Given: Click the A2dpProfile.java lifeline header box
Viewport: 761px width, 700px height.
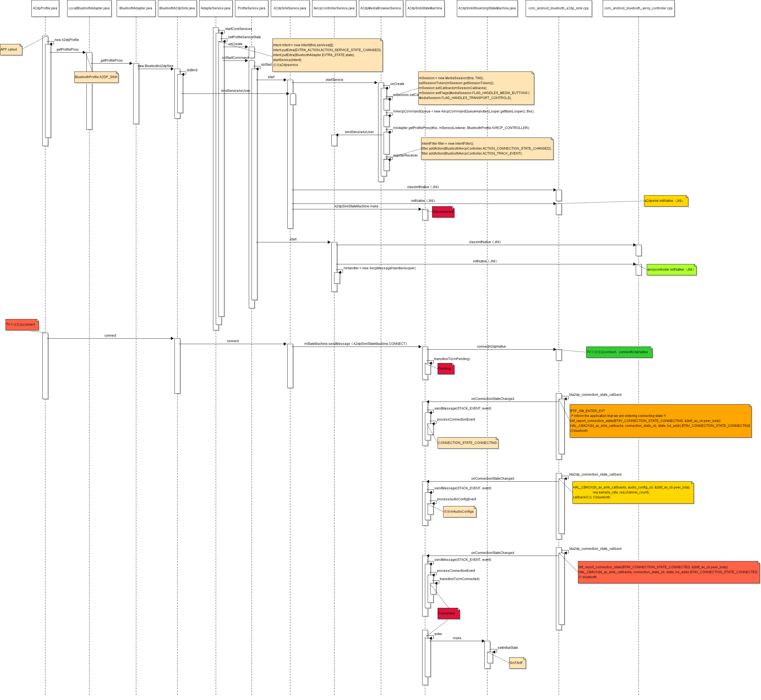Looking at the screenshot, I should click(x=45, y=8).
